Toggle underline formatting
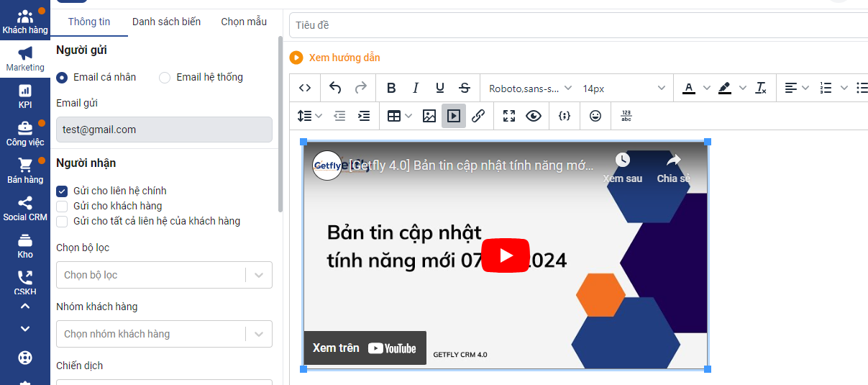The width and height of the screenshot is (868, 385). tap(440, 88)
